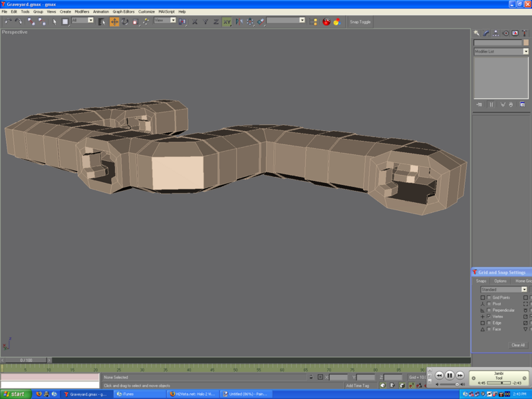Click the Redo arrow icon
The width and height of the screenshot is (532, 399).
[19, 22]
